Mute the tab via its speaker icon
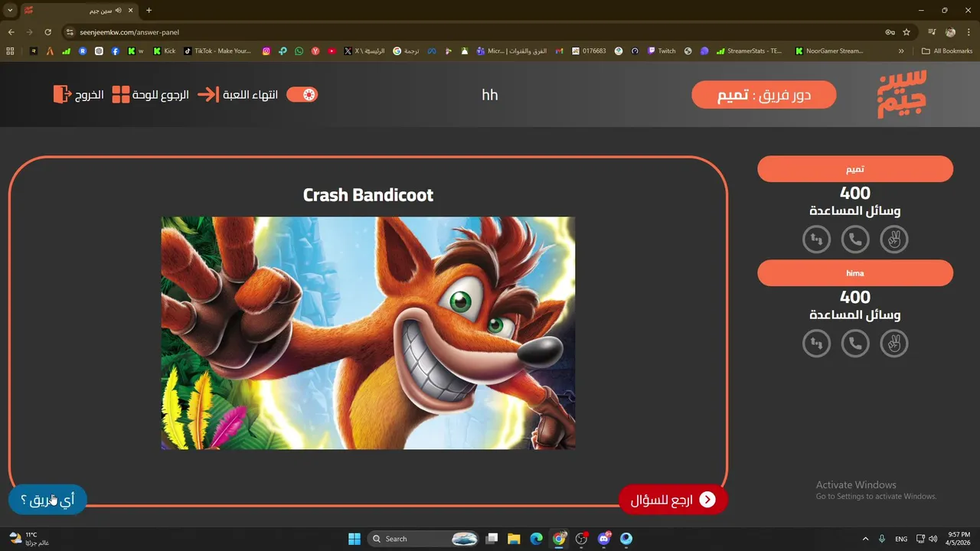 click(x=118, y=10)
